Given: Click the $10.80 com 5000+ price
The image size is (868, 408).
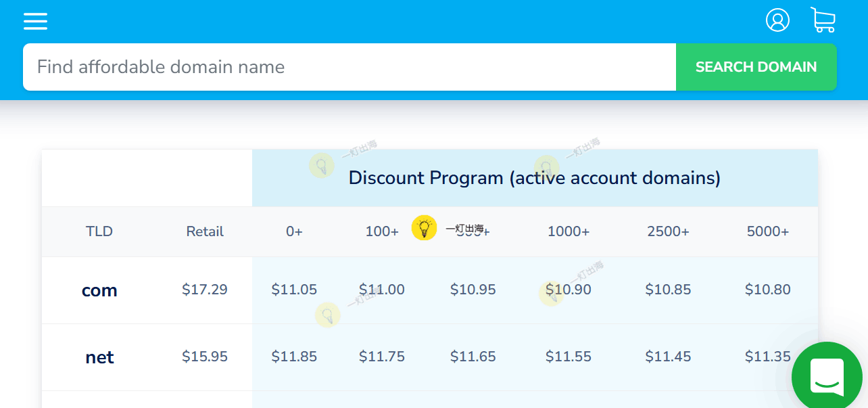Looking at the screenshot, I should [768, 290].
